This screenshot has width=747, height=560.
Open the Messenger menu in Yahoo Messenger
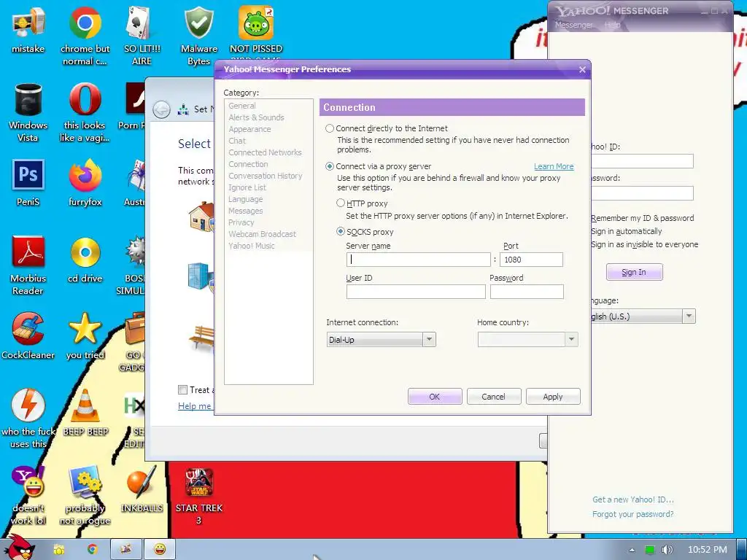click(573, 25)
